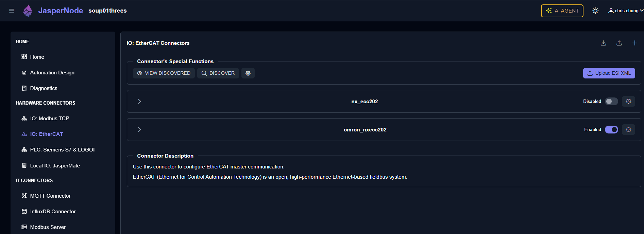Screen dimensions: 644x234
Task: Enable the nx_ecc202 connector toggle
Action: (611, 102)
